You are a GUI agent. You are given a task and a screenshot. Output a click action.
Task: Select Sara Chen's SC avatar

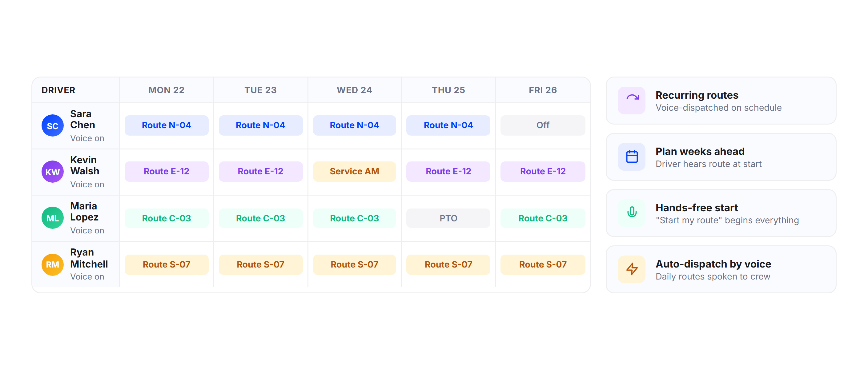[53, 125]
